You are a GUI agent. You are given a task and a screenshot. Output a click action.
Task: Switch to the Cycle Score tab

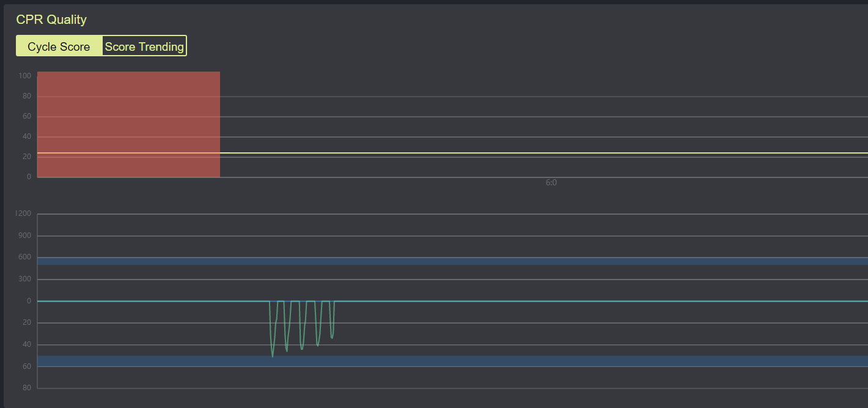coord(59,46)
